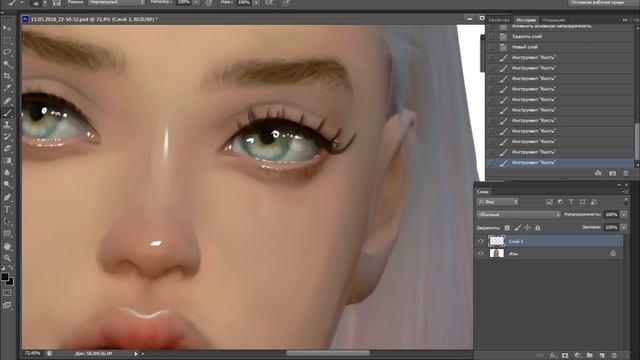
Task: Switch to Свойства tab
Action: (x=499, y=20)
